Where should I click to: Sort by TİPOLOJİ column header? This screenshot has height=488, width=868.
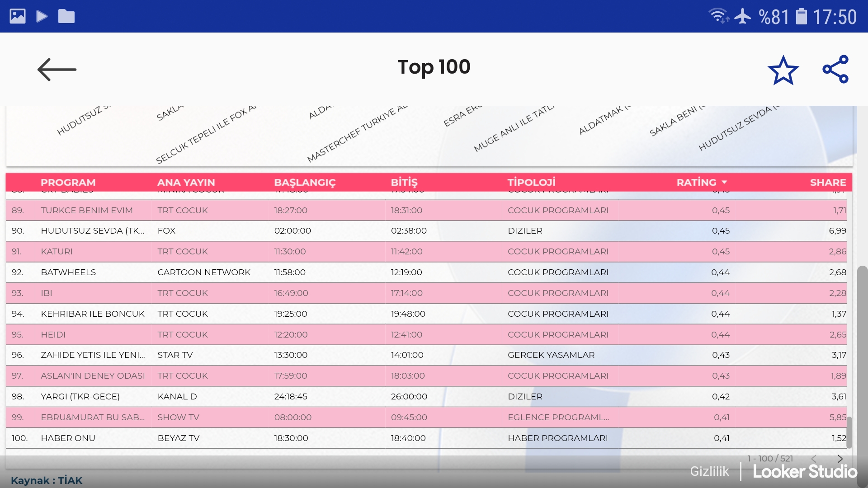click(x=531, y=182)
